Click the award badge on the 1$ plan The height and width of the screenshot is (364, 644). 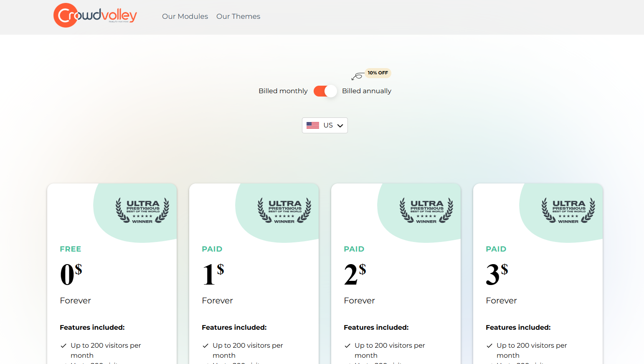pyautogui.click(x=284, y=211)
